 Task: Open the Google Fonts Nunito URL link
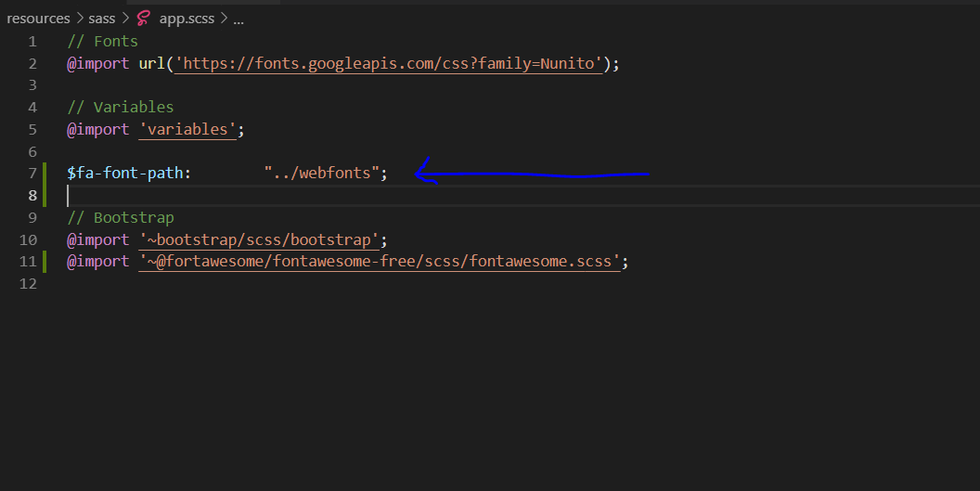coord(388,64)
